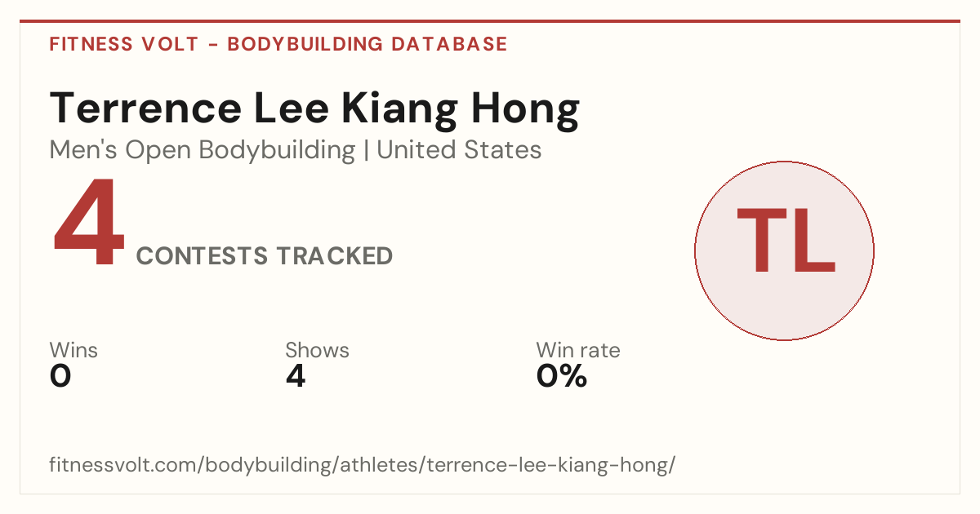Click the Win rate label
The image size is (980, 514).
point(578,351)
